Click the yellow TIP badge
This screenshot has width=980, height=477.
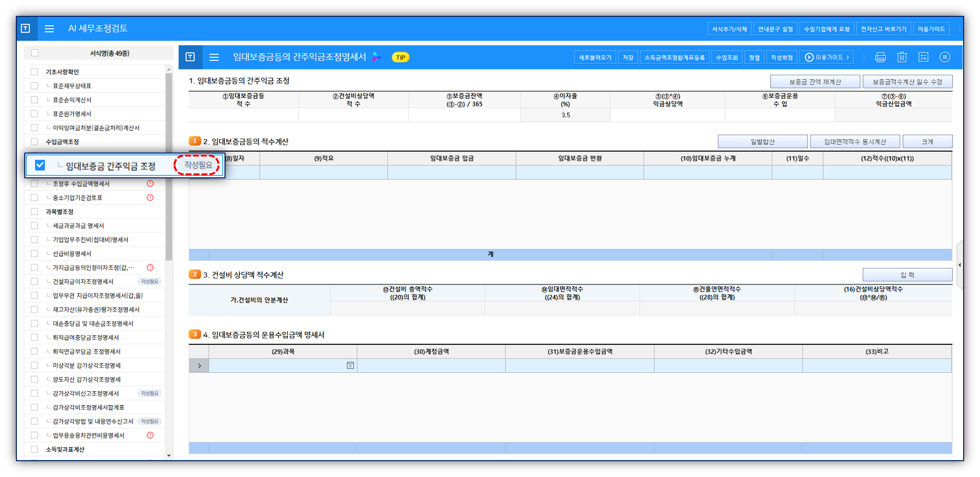401,57
